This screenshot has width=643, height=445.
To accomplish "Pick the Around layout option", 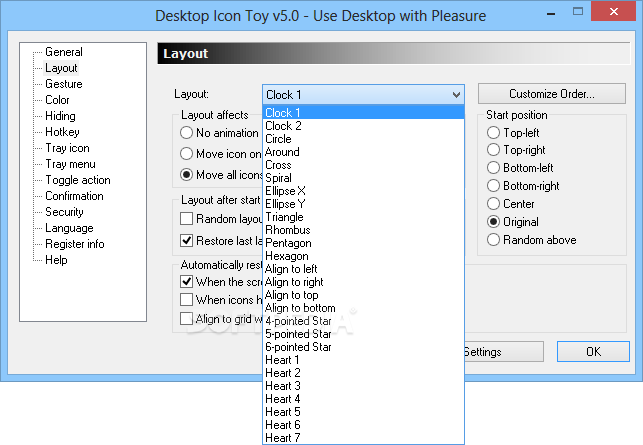I will click(363, 152).
